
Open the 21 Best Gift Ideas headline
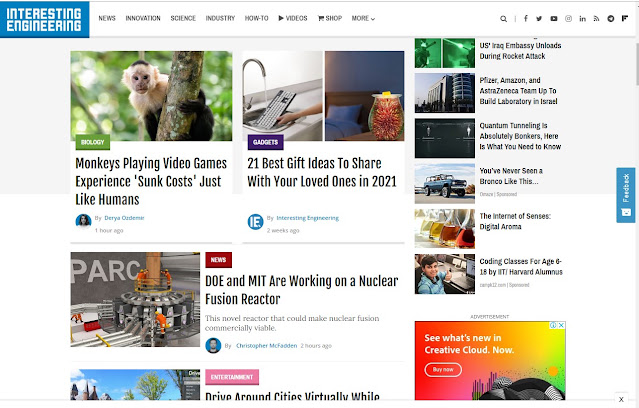[x=322, y=172]
